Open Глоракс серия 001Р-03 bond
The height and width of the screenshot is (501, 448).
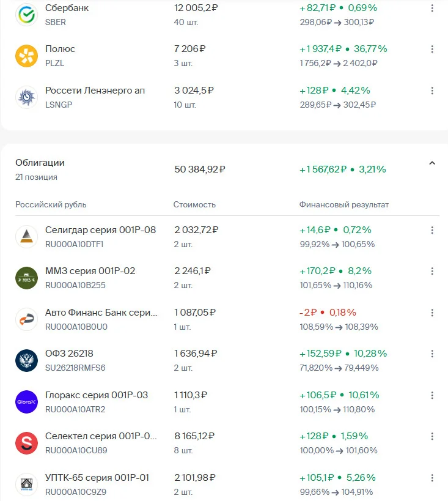pyautogui.click(x=97, y=395)
